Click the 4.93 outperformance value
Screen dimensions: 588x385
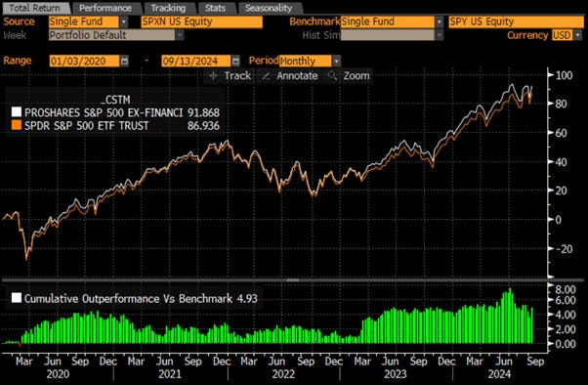(247, 299)
